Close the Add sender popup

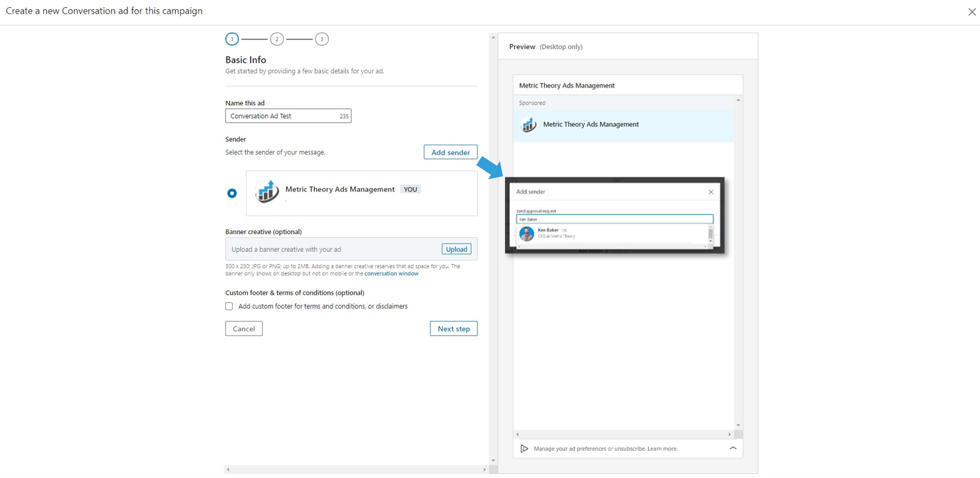click(711, 192)
